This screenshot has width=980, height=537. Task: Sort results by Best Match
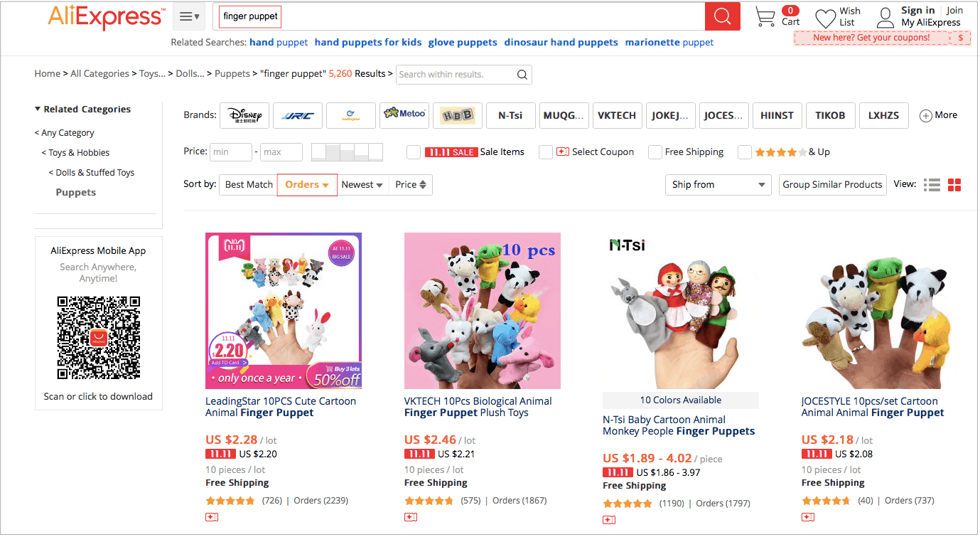pos(248,184)
